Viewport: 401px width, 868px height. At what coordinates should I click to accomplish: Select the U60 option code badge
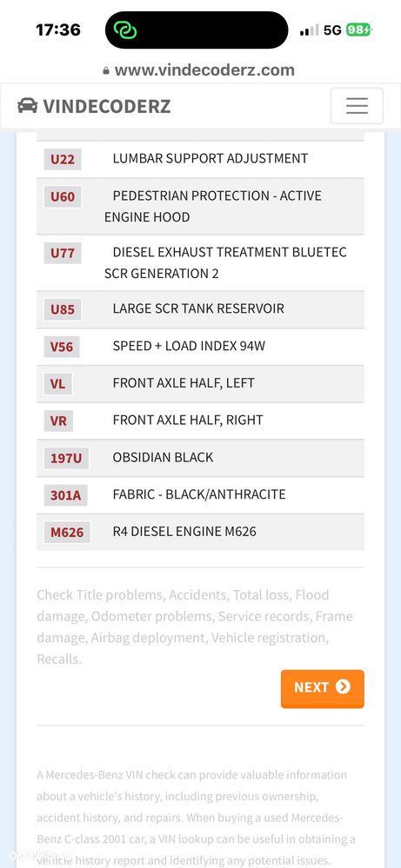click(63, 196)
